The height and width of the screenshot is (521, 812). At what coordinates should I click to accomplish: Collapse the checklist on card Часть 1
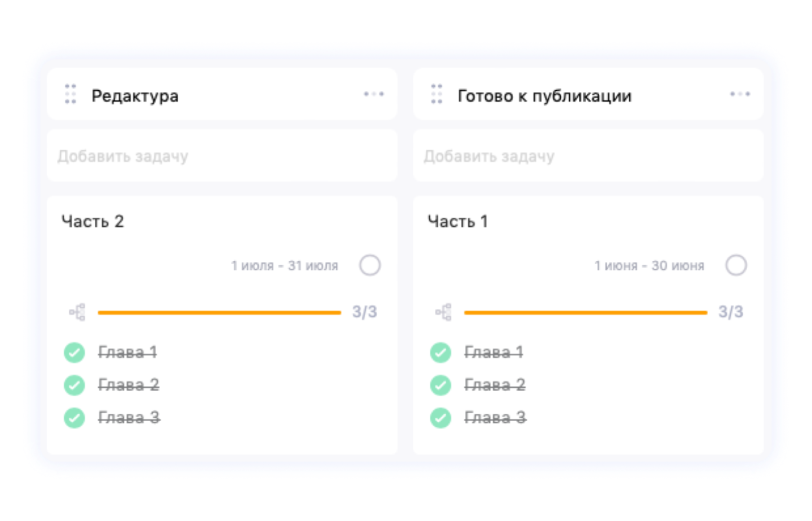[x=442, y=311]
